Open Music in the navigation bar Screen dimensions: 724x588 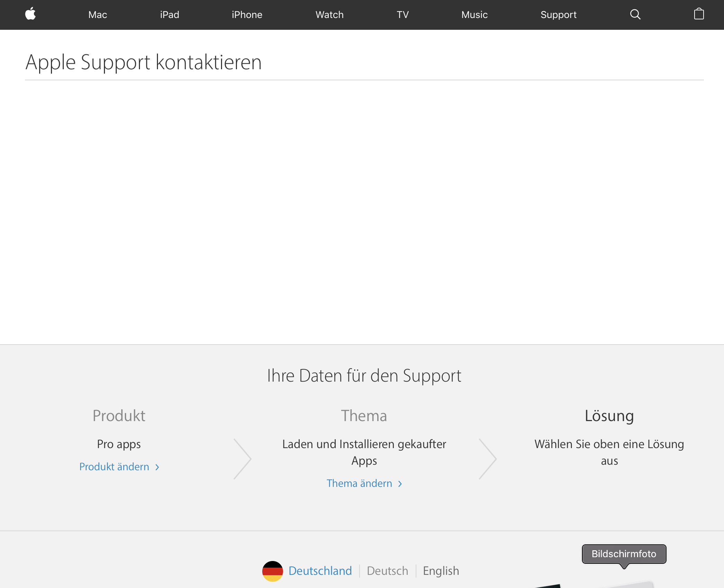pyautogui.click(x=474, y=15)
